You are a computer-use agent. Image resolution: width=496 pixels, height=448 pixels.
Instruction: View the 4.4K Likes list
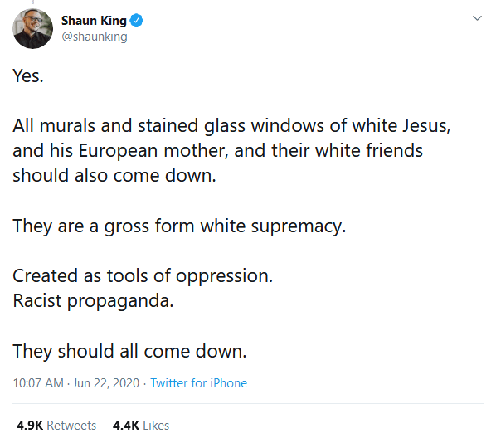pyautogui.click(x=141, y=426)
